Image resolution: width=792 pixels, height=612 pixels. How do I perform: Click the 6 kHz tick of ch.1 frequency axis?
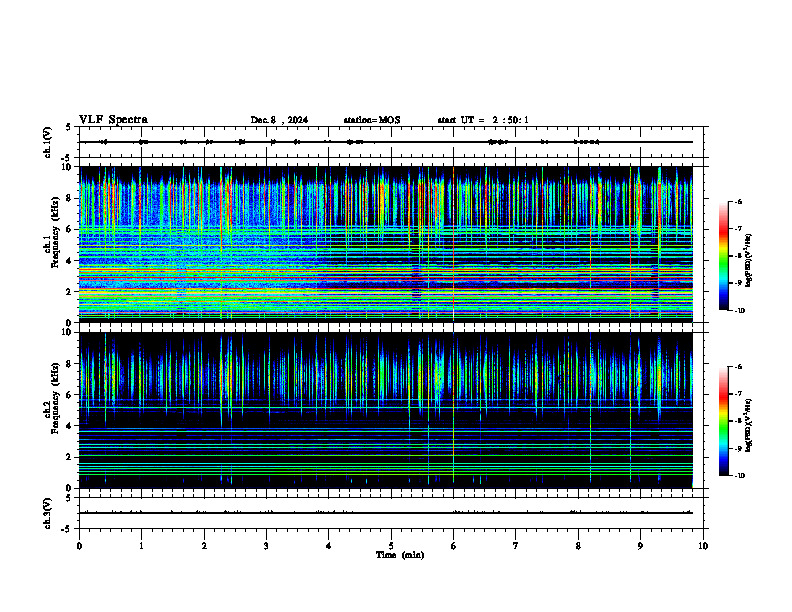[70, 230]
